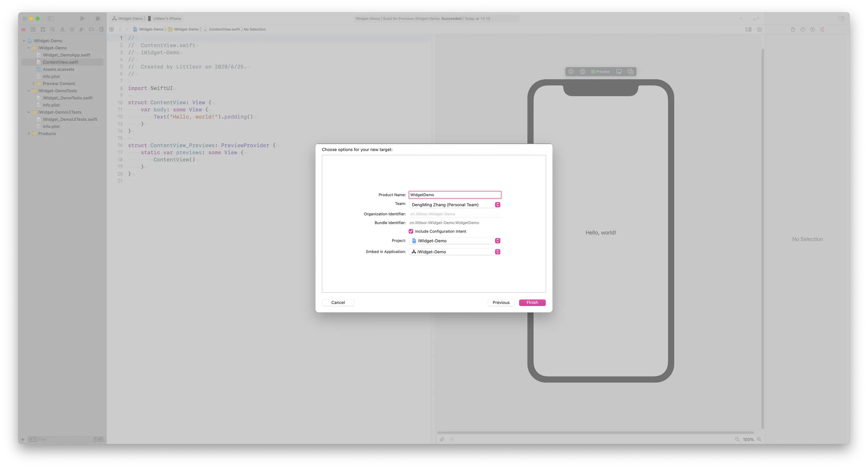Show the inspector panel with the right sidebar toggle

point(841,19)
